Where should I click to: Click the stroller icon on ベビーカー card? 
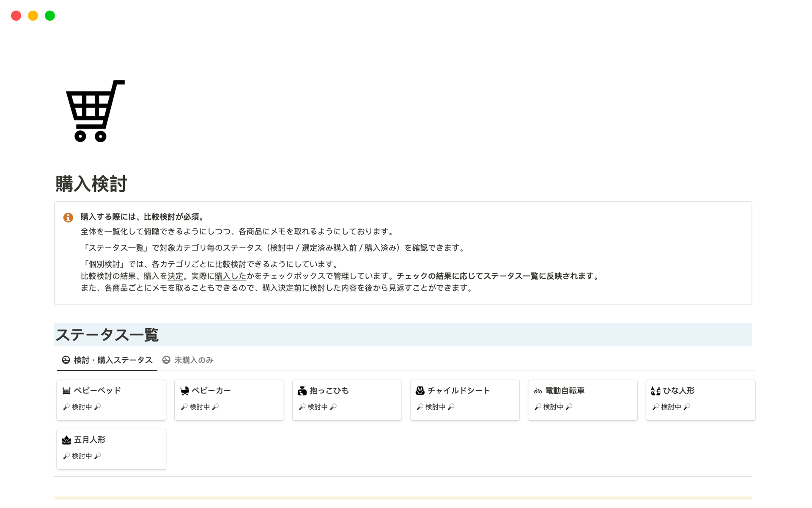pyautogui.click(x=184, y=391)
